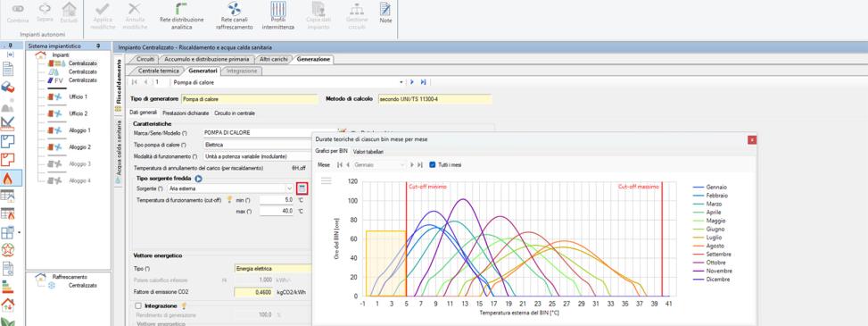Switch to Centrale termica tab
868x326 pixels.
158,71
